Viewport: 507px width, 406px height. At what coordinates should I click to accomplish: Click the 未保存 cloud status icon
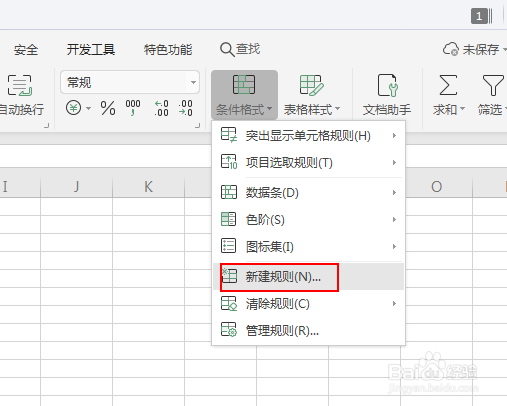point(451,49)
